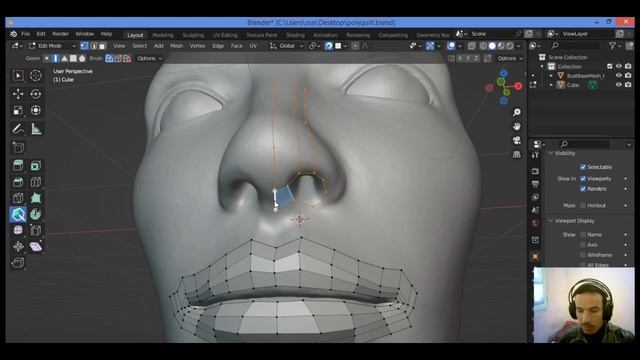Open the pivot point dropdown
The image size is (640, 360).
click(x=314, y=46)
